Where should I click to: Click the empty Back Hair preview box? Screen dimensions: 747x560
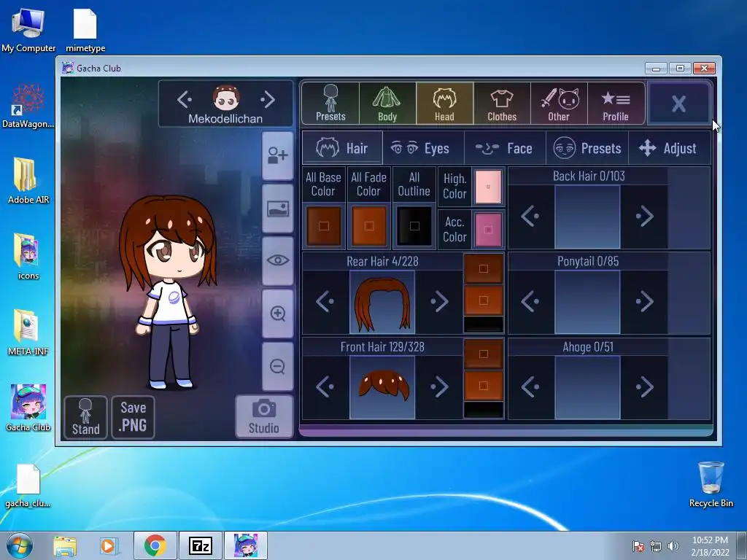587,217
